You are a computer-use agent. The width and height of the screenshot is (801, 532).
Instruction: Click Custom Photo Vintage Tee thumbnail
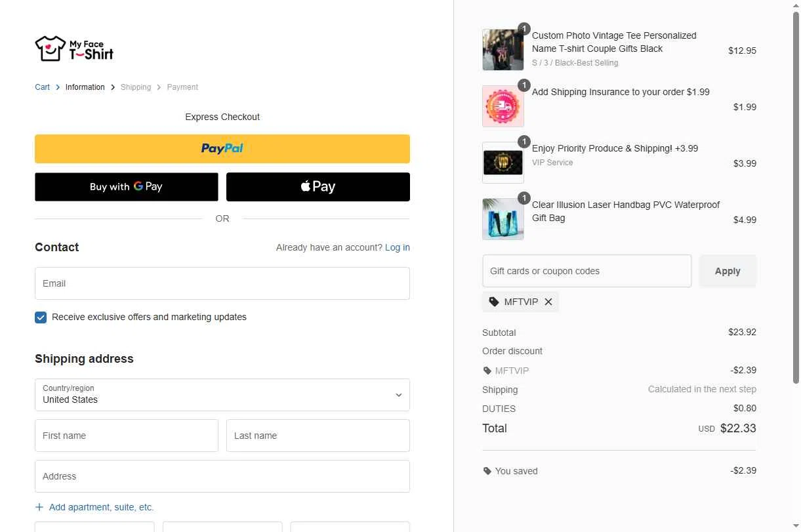click(503, 50)
